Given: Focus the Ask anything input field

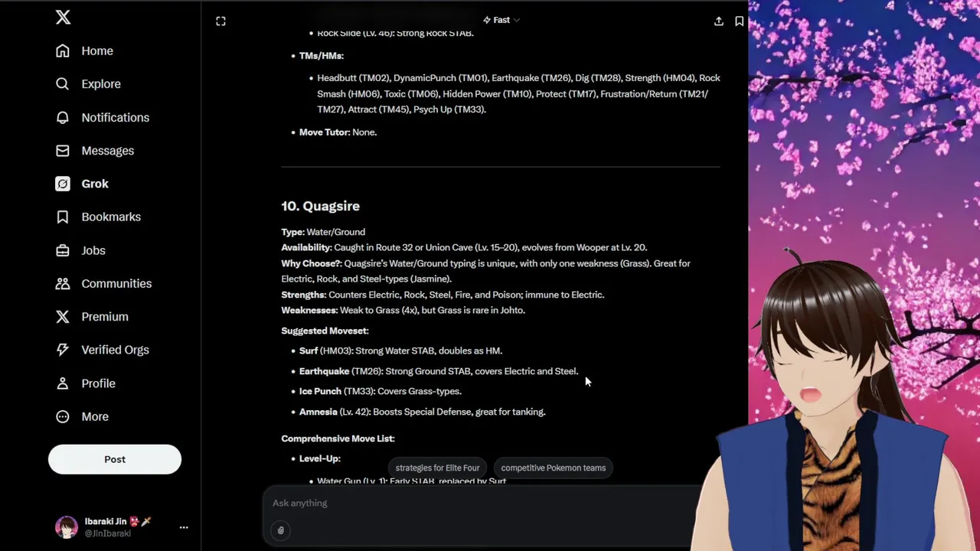Looking at the screenshot, I should (482, 503).
